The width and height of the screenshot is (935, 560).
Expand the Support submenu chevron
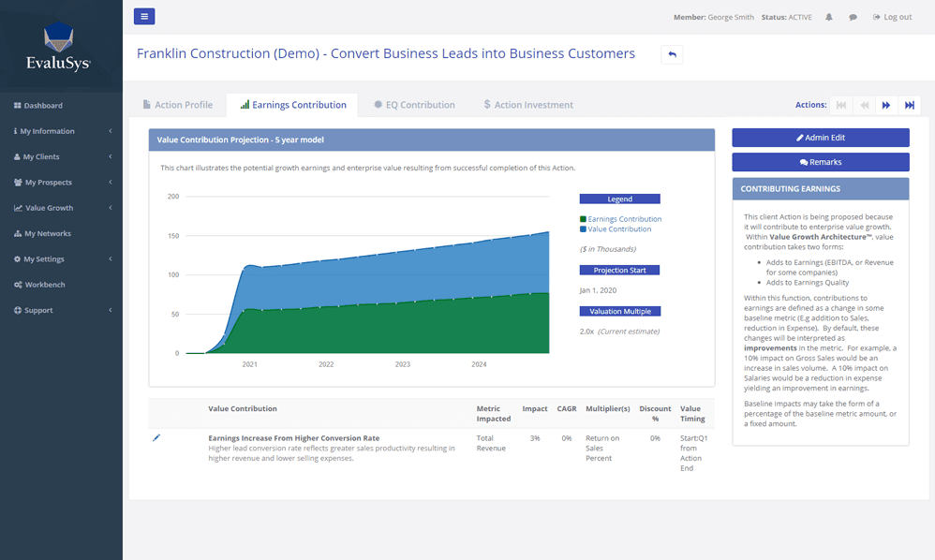[111, 310]
